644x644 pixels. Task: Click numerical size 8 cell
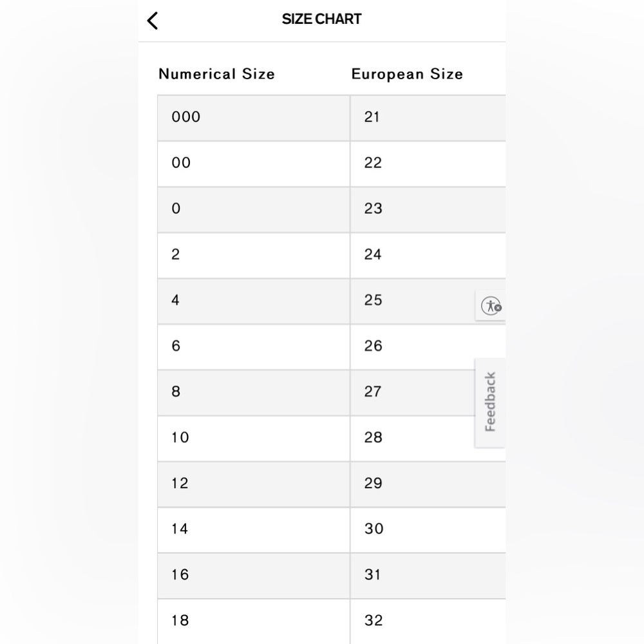[254, 393]
